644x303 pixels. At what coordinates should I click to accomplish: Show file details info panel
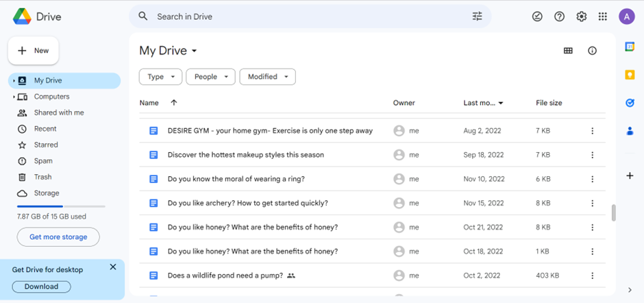click(593, 51)
